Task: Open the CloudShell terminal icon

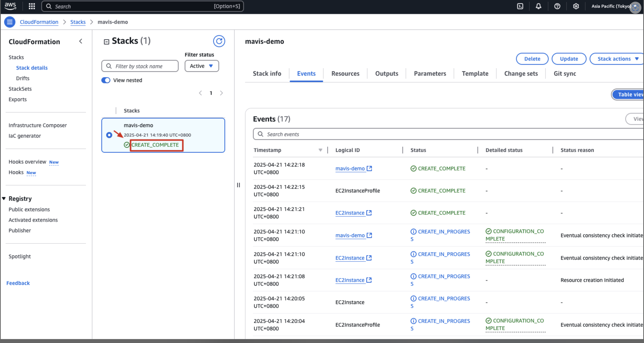Action: (x=520, y=6)
